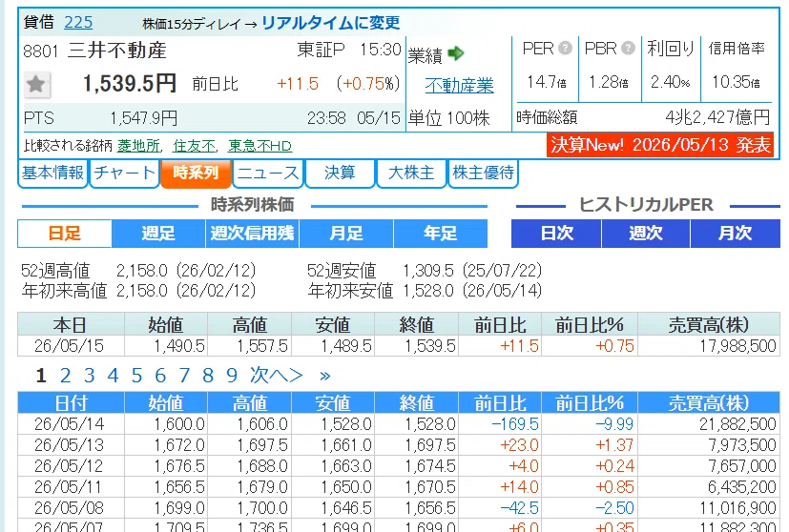Click the 利回り value 2.40%

coord(671,81)
